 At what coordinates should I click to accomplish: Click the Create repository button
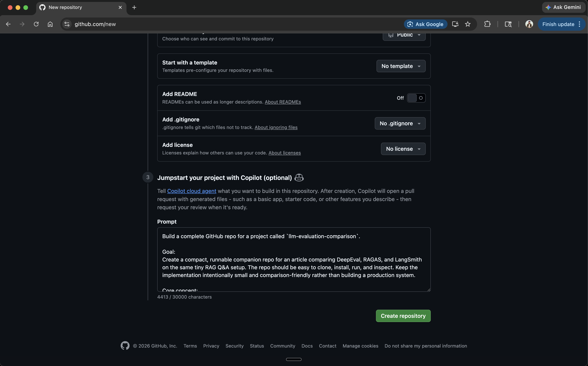coord(403,316)
